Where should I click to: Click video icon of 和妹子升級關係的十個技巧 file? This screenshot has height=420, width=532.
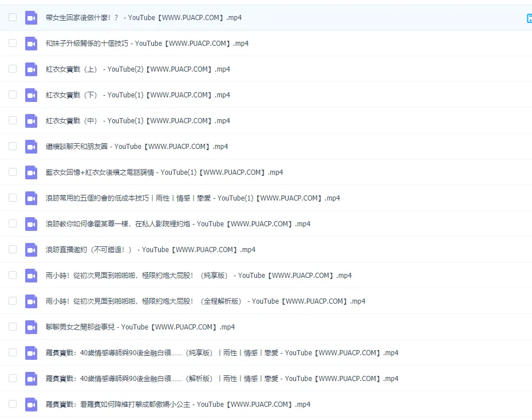pyautogui.click(x=31, y=44)
